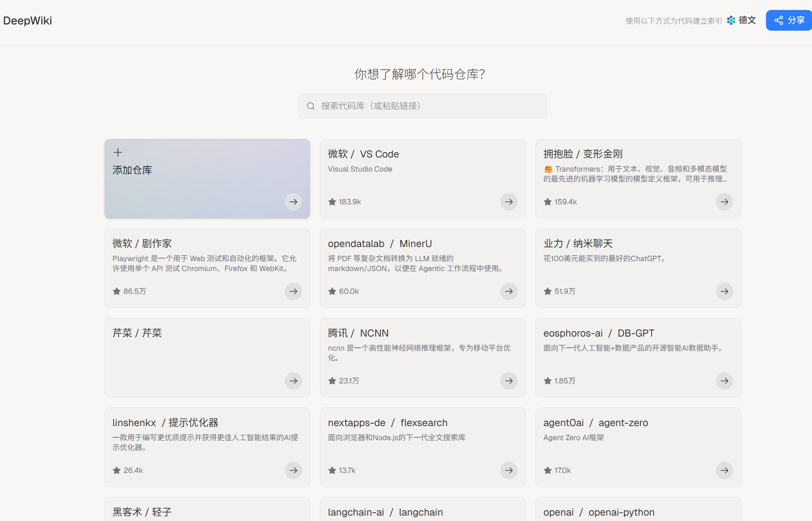The height and width of the screenshot is (521, 812).
Task: Open arrow on the eosphoros-ai / DB-GPT card
Action: (725, 381)
